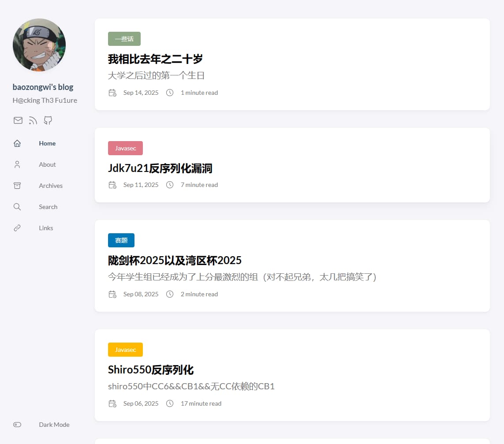
Task: Open the Jdk7u21反序列化漏洞 article
Action: point(161,168)
